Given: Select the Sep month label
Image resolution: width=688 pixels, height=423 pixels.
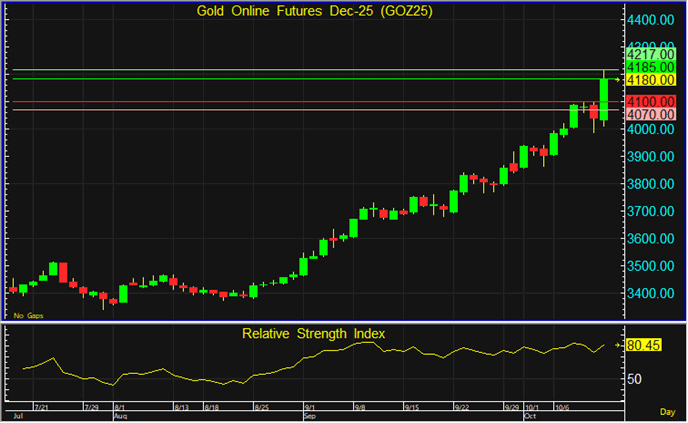Looking at the screenshot, I should pos(310,416).
